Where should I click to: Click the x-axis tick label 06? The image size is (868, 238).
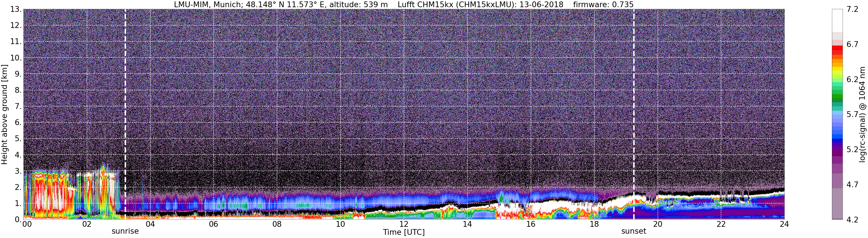(x=213, y=224)
